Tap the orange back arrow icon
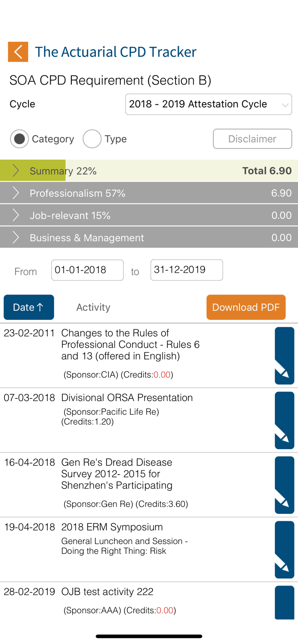 (18, 52)
